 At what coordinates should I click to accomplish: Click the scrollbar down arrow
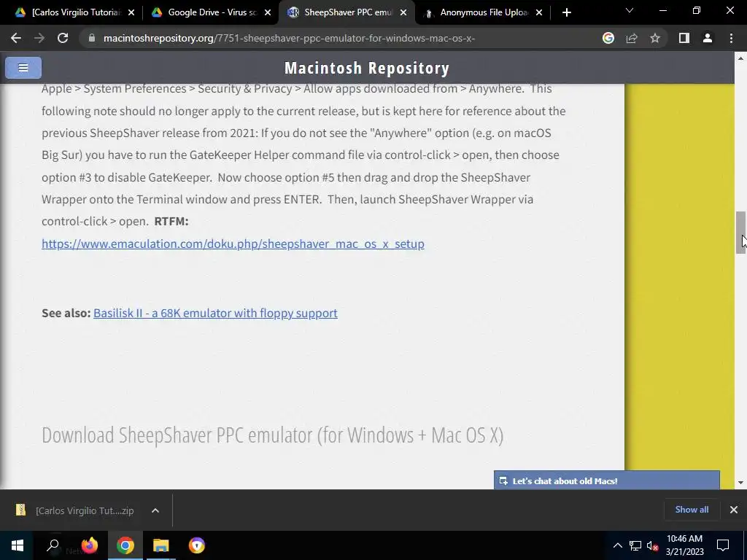[741, 483]
